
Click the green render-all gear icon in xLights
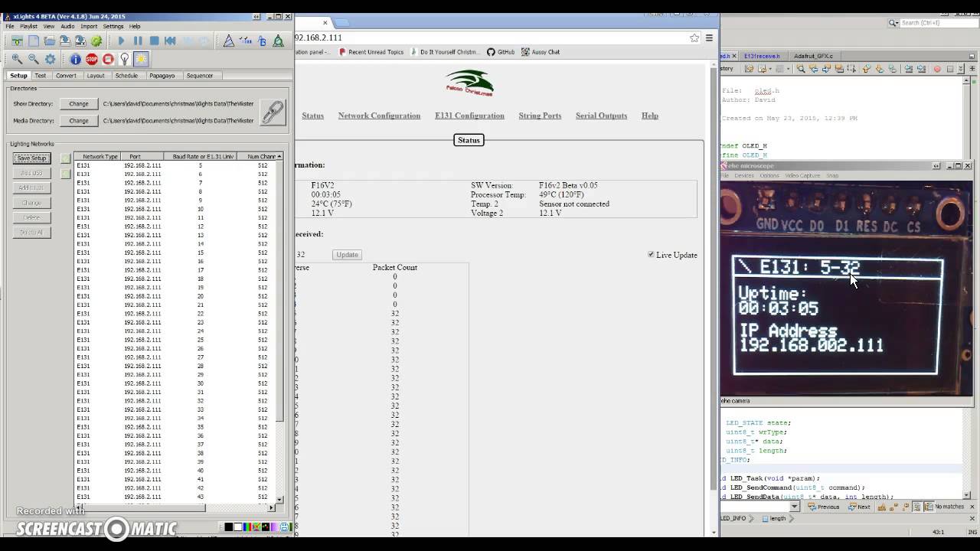tap(96, 41)
